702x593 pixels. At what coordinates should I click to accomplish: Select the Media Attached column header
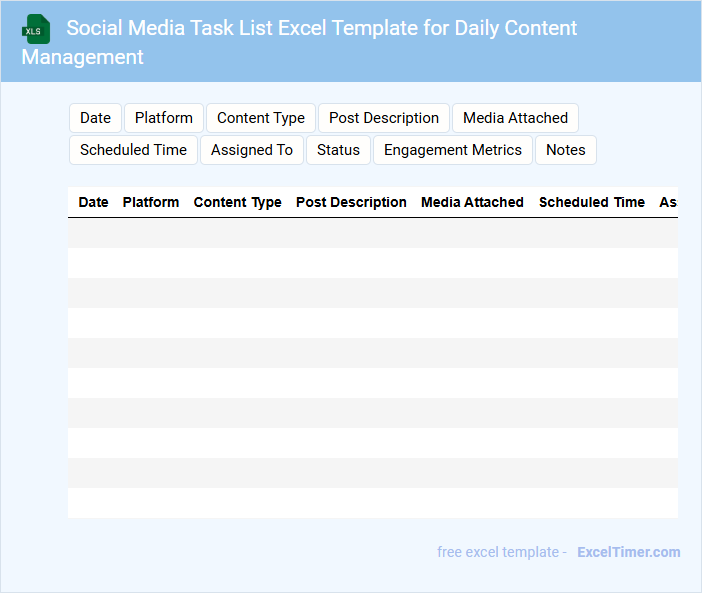coord(472,202)
